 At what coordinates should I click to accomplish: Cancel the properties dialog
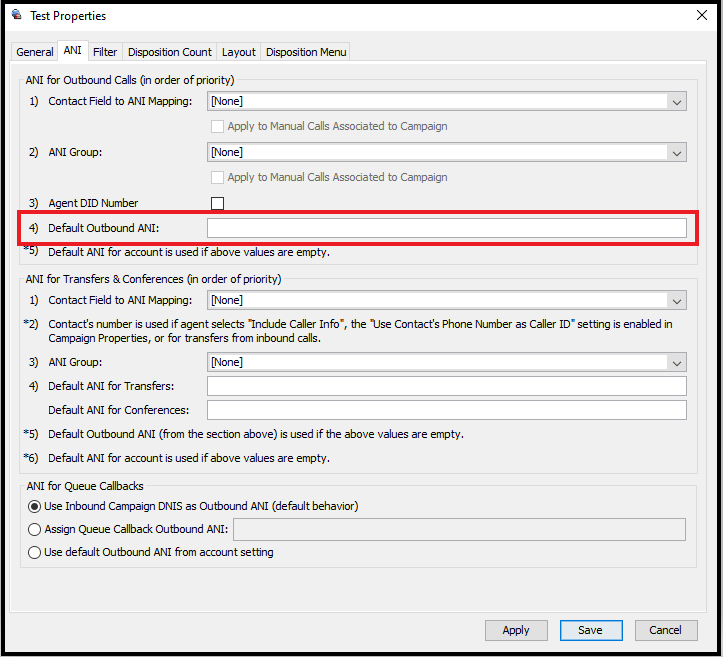click(665, 630)
